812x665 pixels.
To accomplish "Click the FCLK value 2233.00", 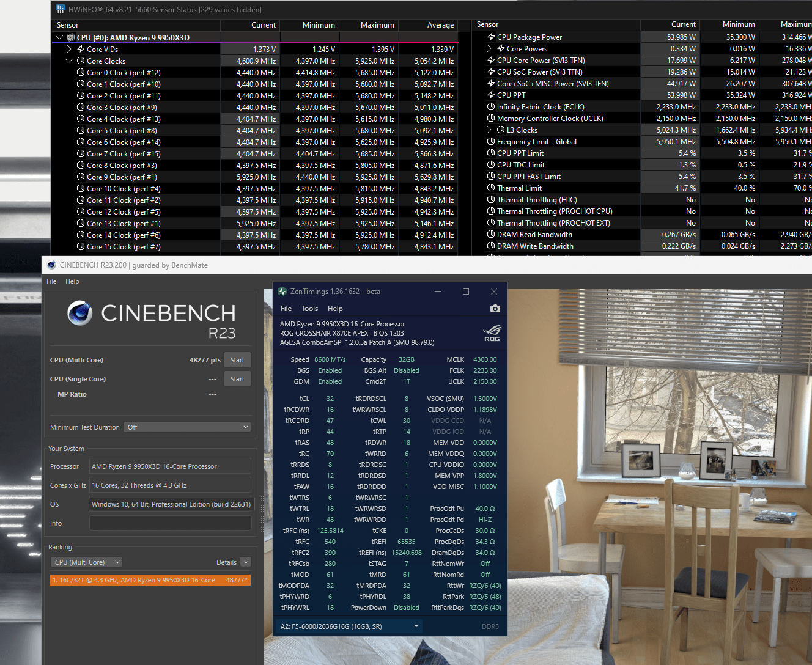I will [485, 370].
